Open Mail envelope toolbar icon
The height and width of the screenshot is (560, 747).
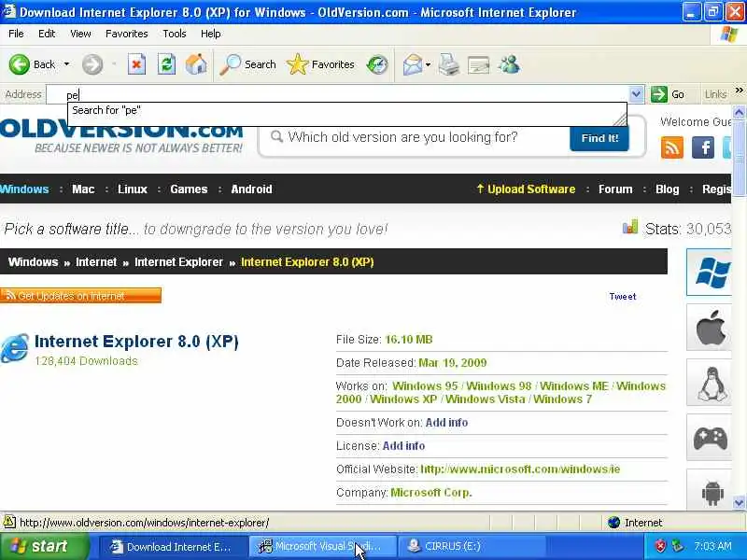pyautogui.click(x=413, y=64)
